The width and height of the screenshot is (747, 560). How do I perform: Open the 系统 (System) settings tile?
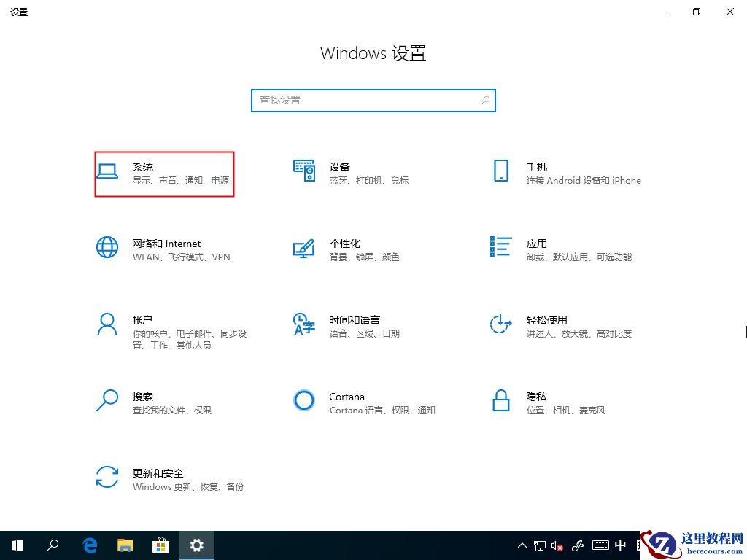[x=164, y=174]
